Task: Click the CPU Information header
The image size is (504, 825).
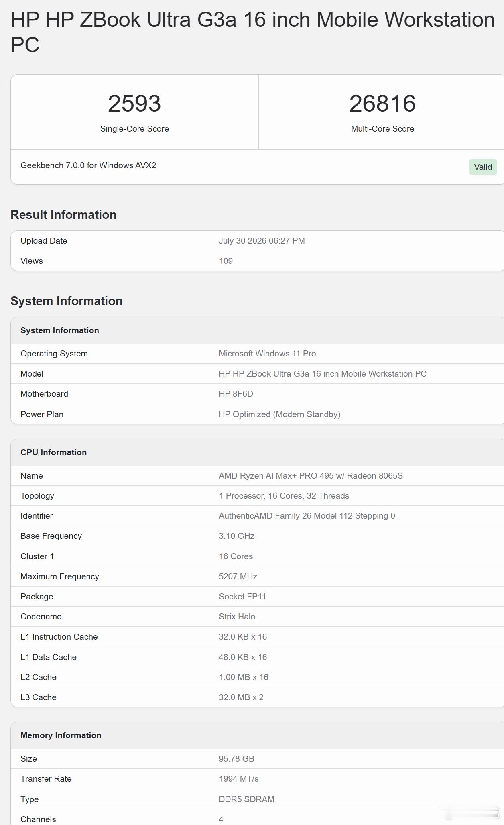Action: tap(53, 452)
